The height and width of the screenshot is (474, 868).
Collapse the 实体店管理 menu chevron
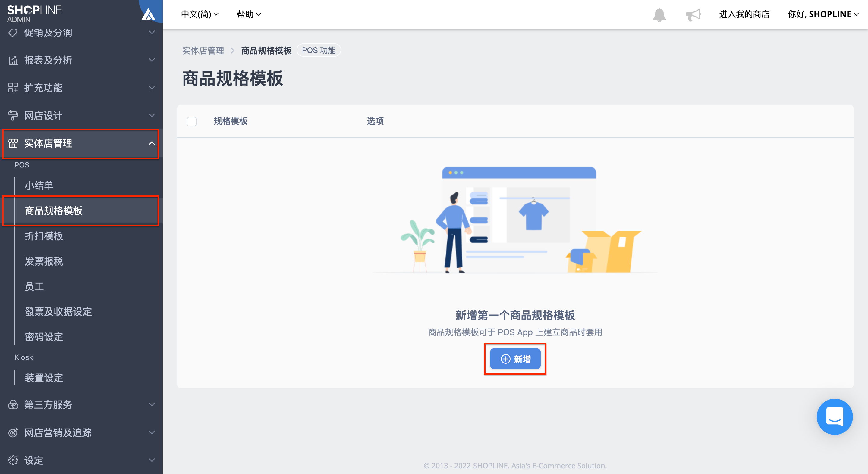[x=152, y=143]
